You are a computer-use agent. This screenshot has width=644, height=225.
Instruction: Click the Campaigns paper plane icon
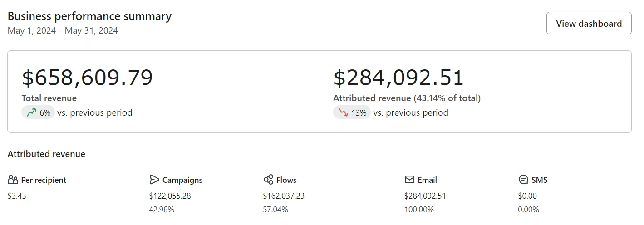point(154,180)
